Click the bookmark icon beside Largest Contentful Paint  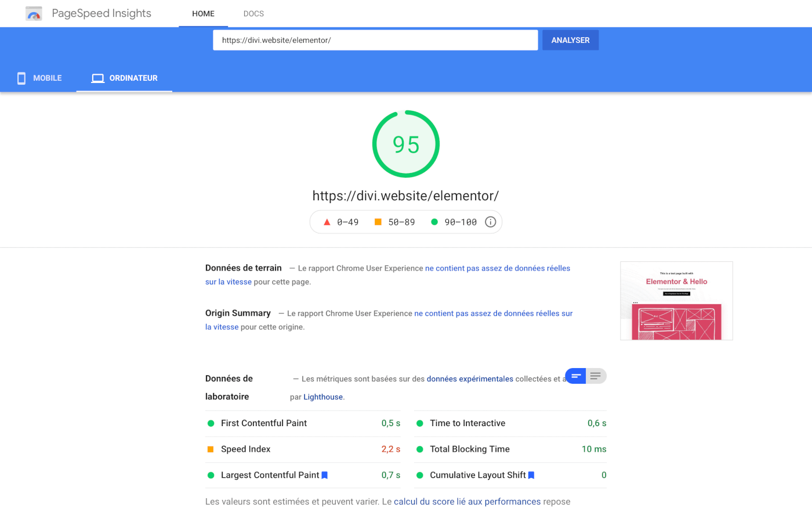coord(325,475)
